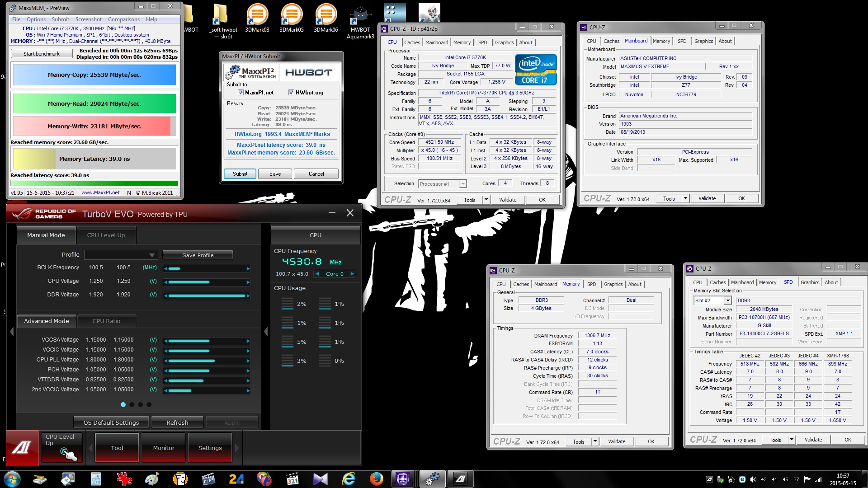
Task: Go to the previous CPU core arrow
Action: [317, 274]
